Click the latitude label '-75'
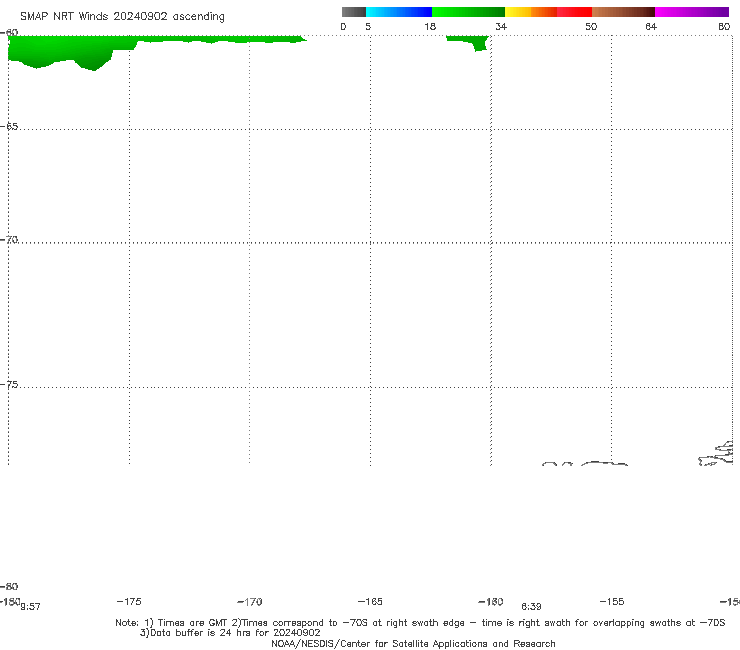This screenshot has height=650, width=740. coord(9,385)
